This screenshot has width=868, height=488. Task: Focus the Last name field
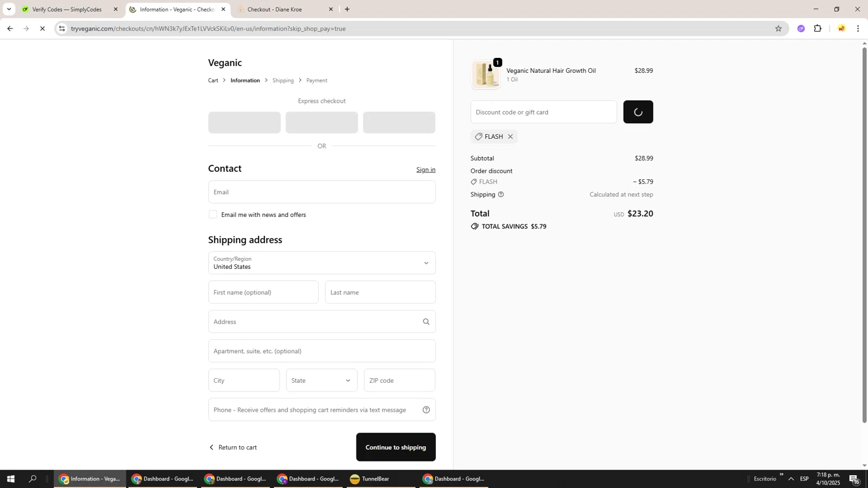[x=380, y=293]
